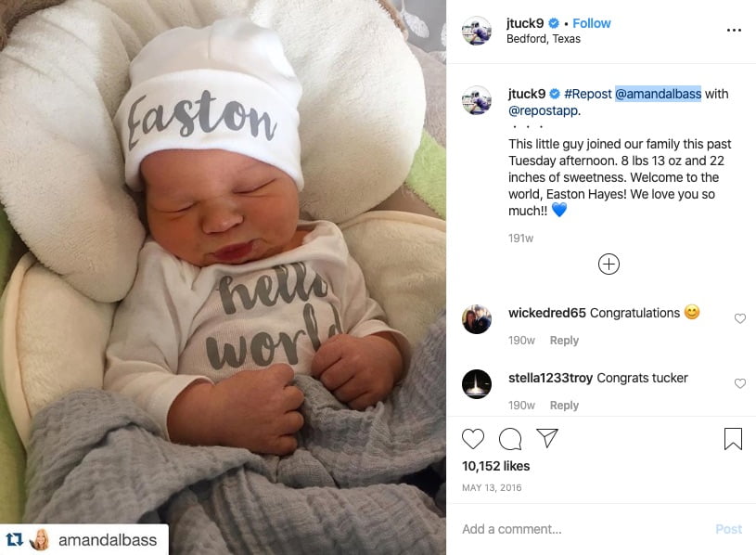Screen dimensions: 756x555
Task: Like the post with the heart icon
Action: [472, 439]
